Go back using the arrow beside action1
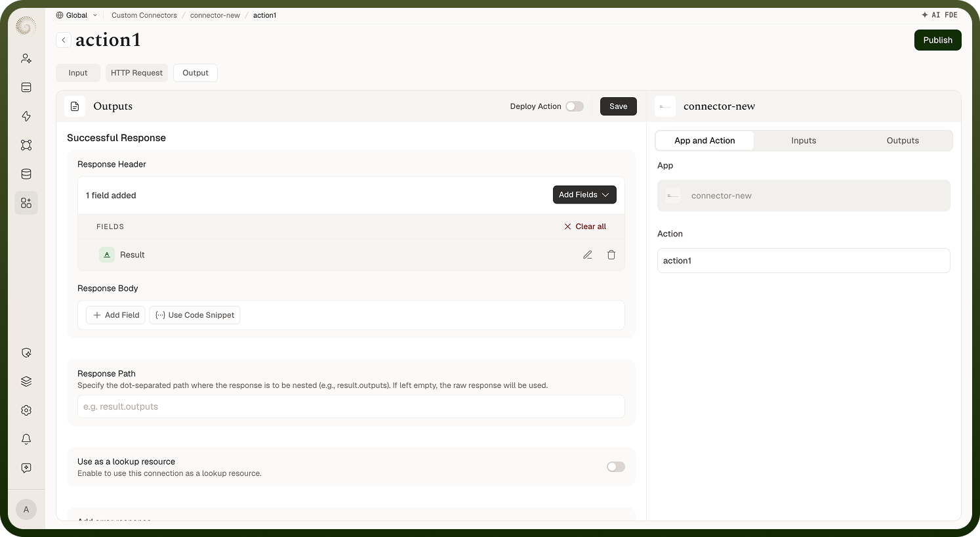 pyautogui.click(x=64, y=40)
